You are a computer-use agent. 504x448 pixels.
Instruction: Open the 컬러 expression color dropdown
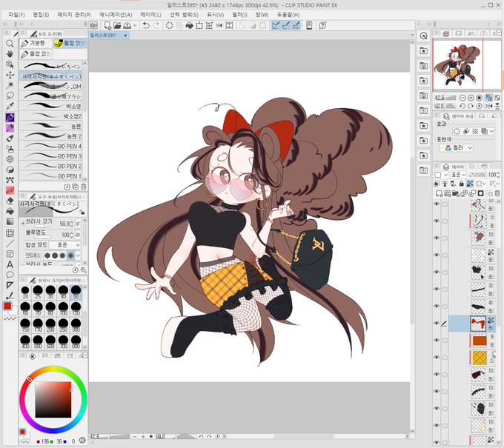pos(456,147)
